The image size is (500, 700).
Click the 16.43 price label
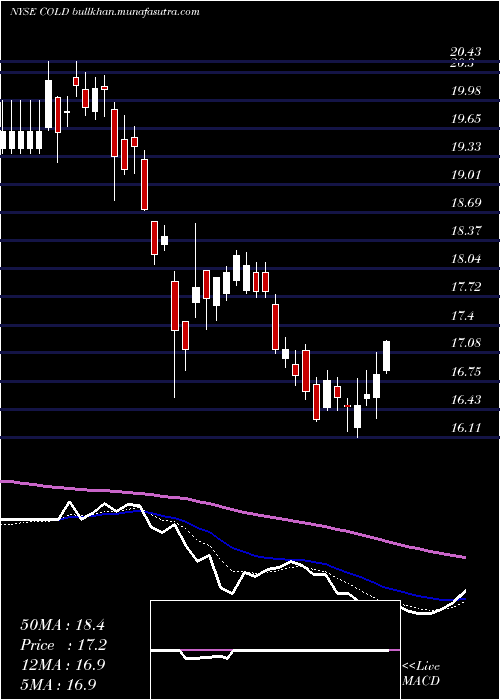[x=466, y=400]
